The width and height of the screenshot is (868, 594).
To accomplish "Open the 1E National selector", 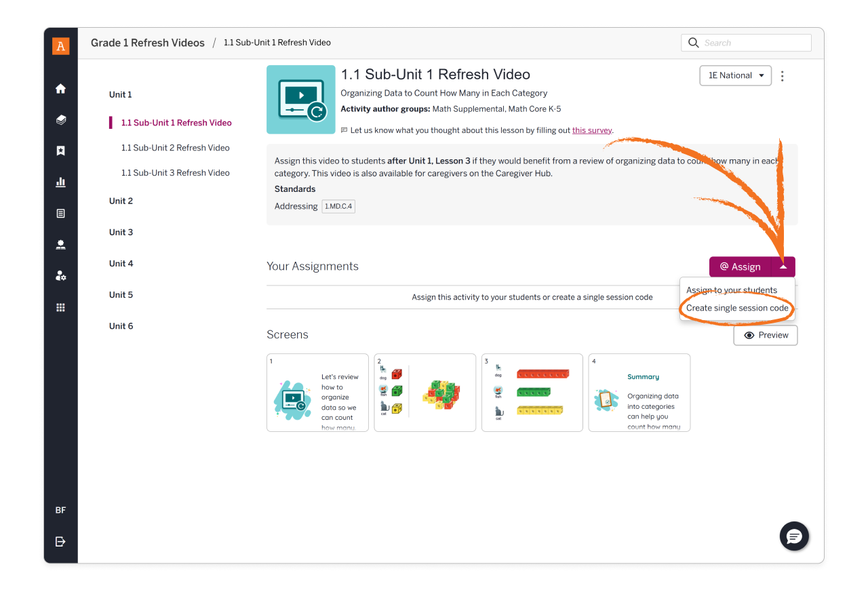I will tap(735, 75).
